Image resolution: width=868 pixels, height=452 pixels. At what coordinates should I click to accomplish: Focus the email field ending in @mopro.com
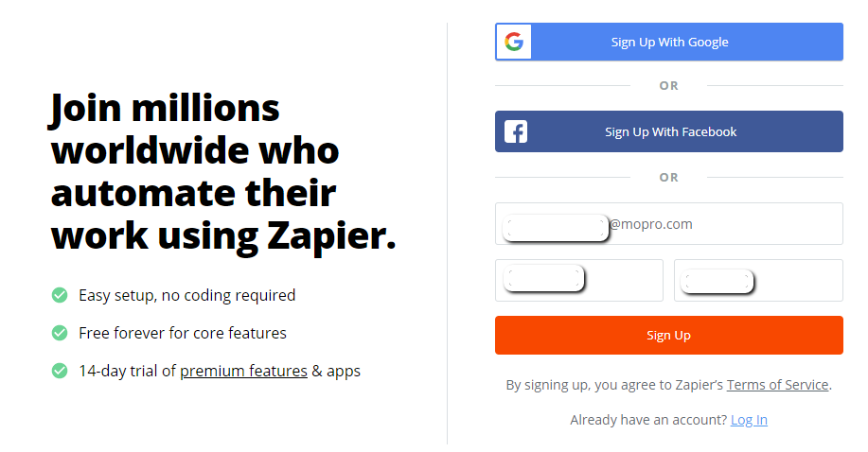[668, 223]
